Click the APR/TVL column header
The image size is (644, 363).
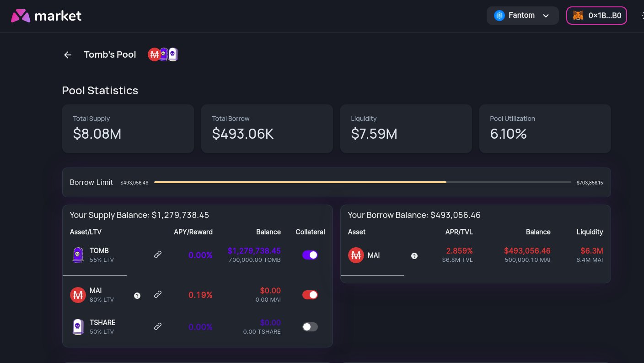click(x=459, y=232)
